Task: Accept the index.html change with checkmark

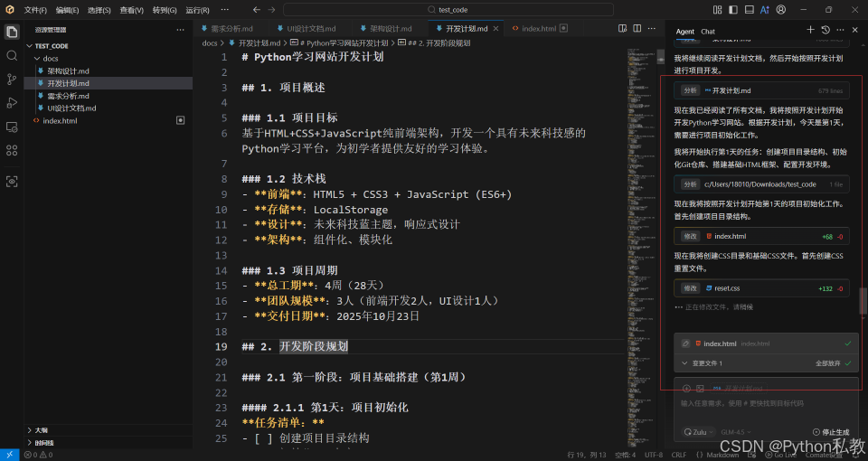Action: 847,343
